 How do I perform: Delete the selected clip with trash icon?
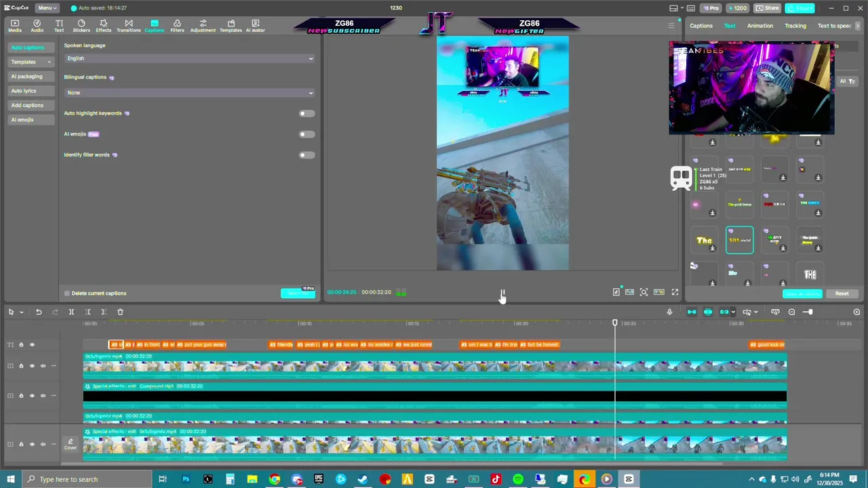click(x=120, y=312)
